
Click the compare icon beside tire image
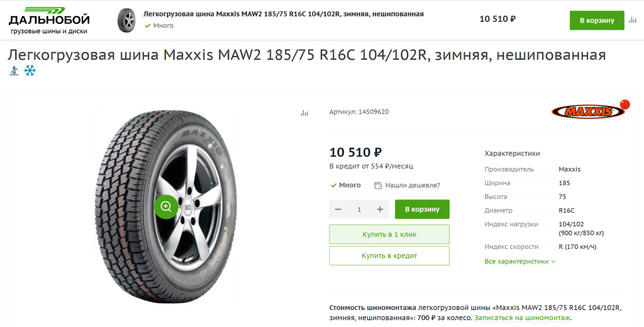(x=304, y=113)
